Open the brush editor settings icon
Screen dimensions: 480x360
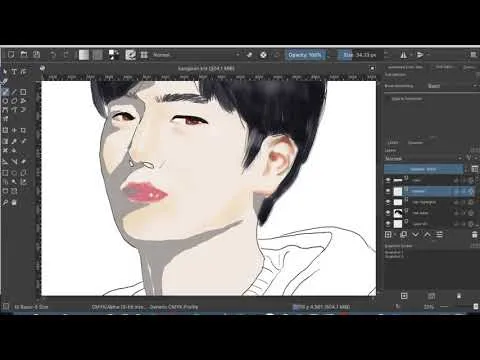tap(130, 55)
